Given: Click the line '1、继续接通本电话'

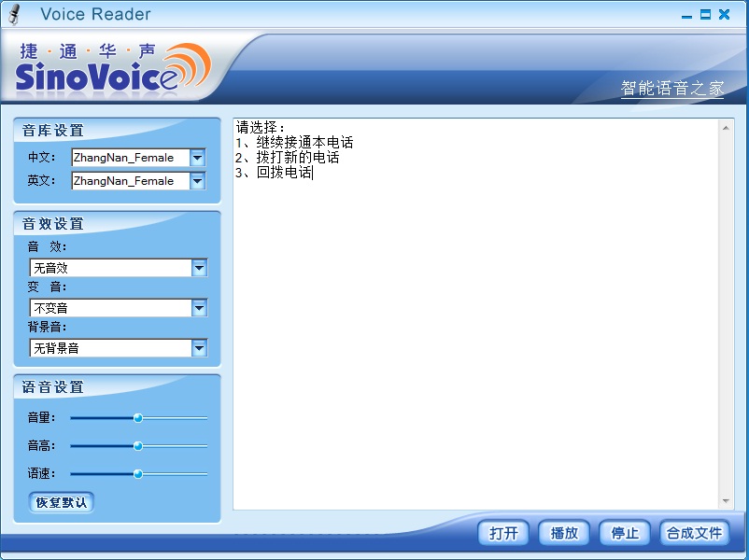Looking at the screenshot, I should point(294,142).
